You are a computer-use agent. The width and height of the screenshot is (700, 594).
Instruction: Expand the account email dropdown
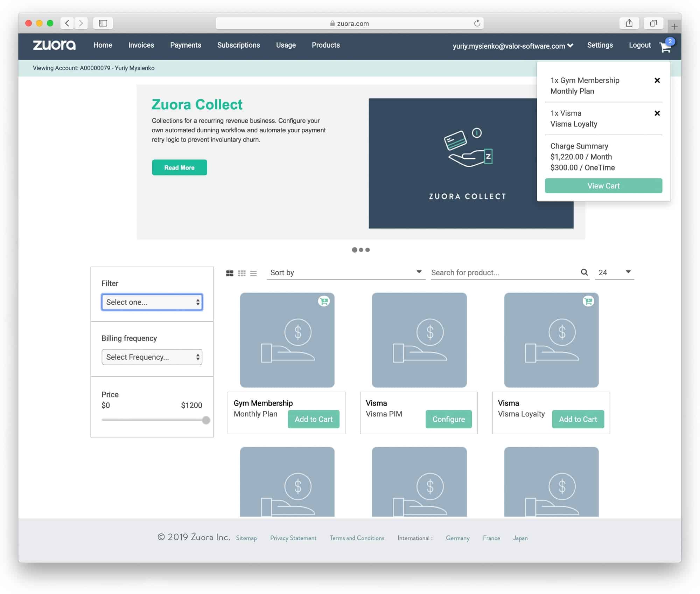tap(513, 46)
